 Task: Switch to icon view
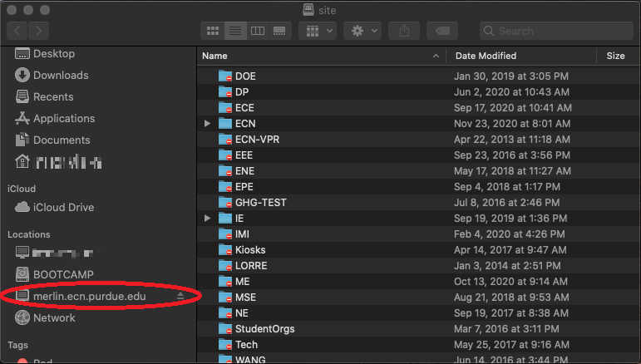[213, 31]
